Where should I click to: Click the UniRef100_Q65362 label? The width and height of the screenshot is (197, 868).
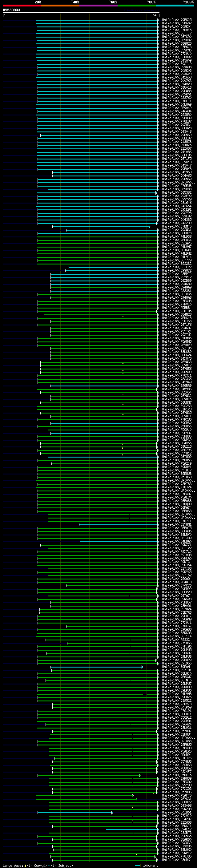coord(177,193)
